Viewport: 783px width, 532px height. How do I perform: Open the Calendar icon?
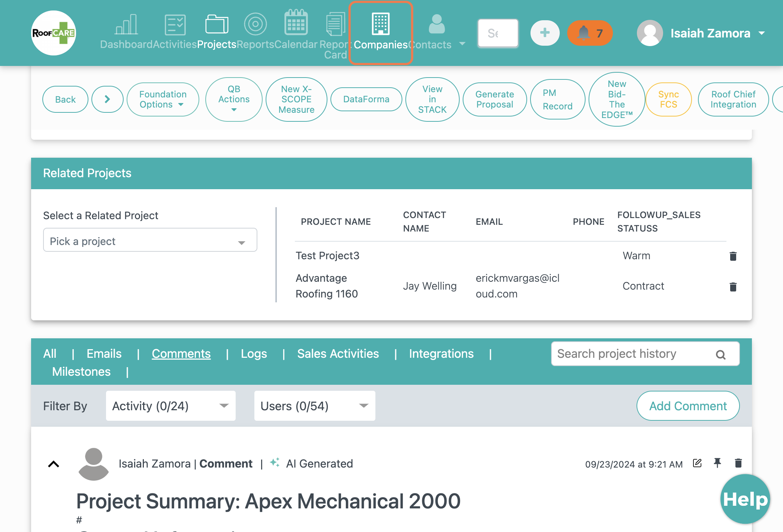tap(296, 22)
